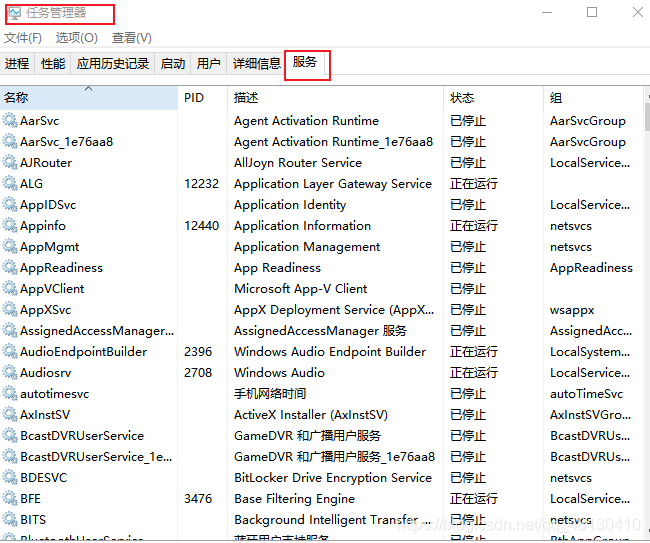650x543 pixels.
Task: Click the Task Manager title bar icon
Action: click(14, 13)
